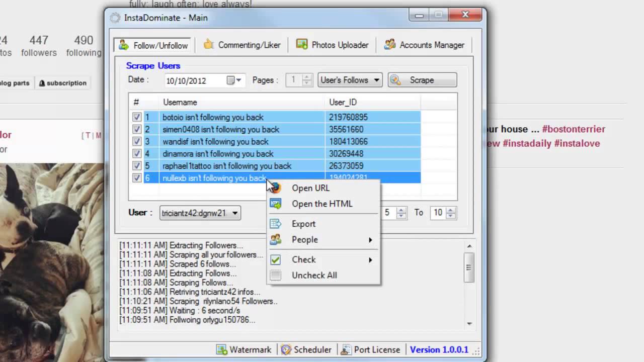The width and height of the screenshot is (644, 362).
Task: Click the Port License icon
Action: (346, 349)
